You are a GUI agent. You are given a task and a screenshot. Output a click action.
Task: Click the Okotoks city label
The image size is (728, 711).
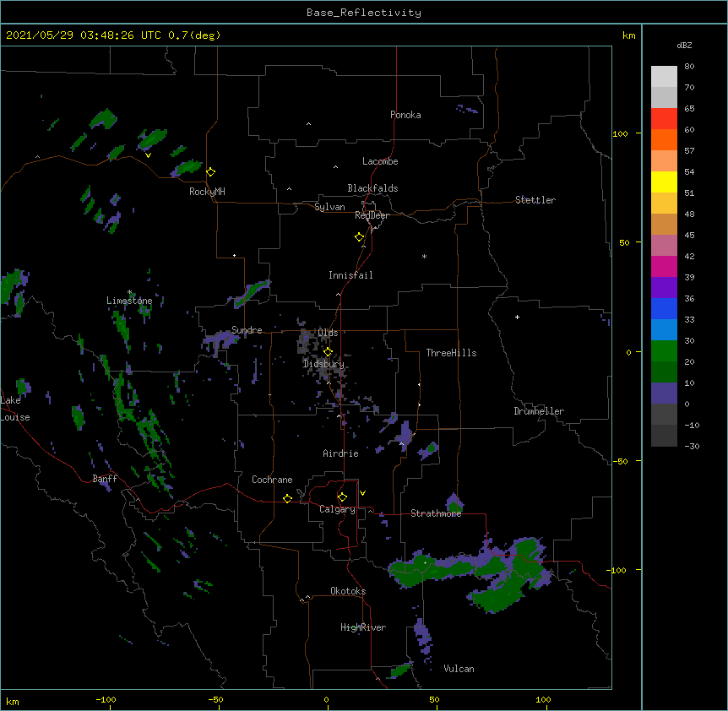click(348, 591)
